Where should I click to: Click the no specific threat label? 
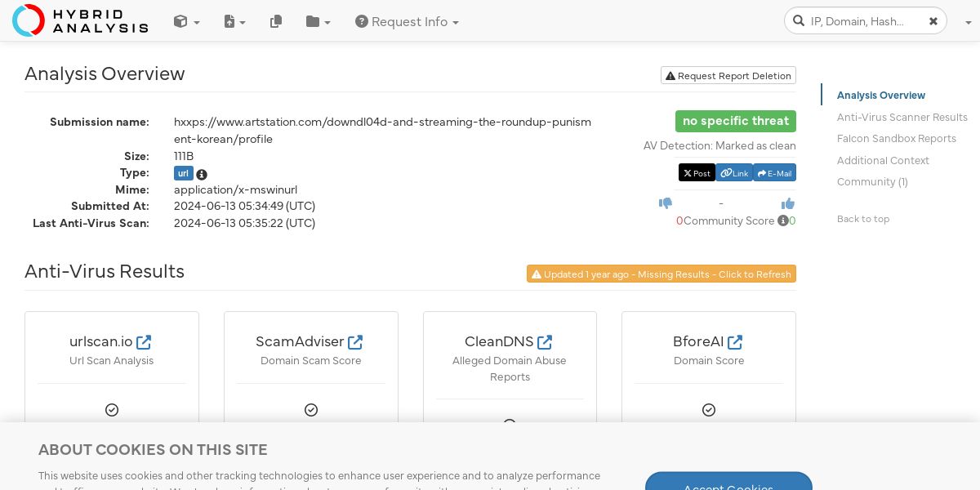coord(736,121)
